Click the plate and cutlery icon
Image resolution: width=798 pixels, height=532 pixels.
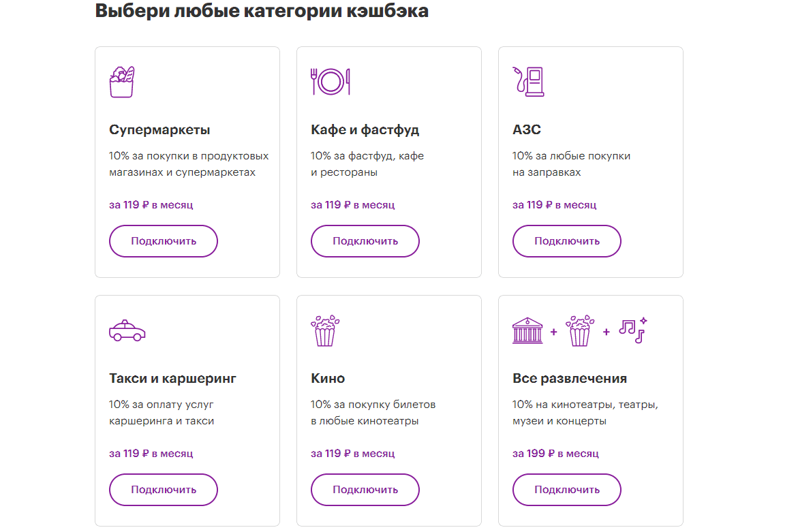(331, 82)
